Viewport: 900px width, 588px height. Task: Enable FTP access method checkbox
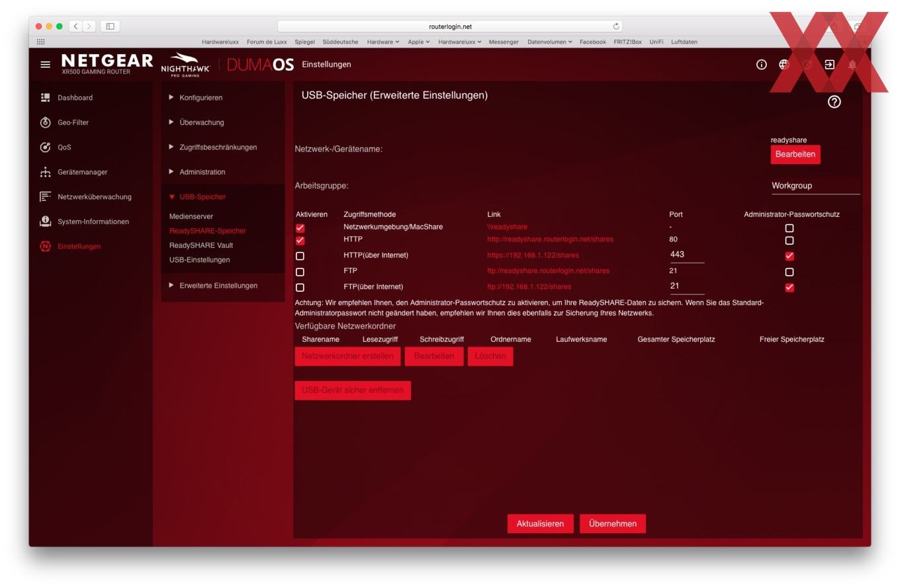[300, 272]
